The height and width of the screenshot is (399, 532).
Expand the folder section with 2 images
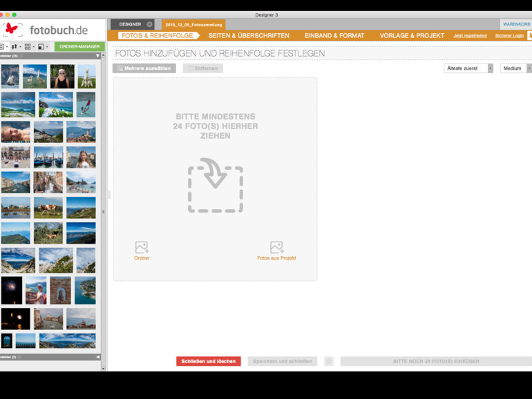(97, 357)
